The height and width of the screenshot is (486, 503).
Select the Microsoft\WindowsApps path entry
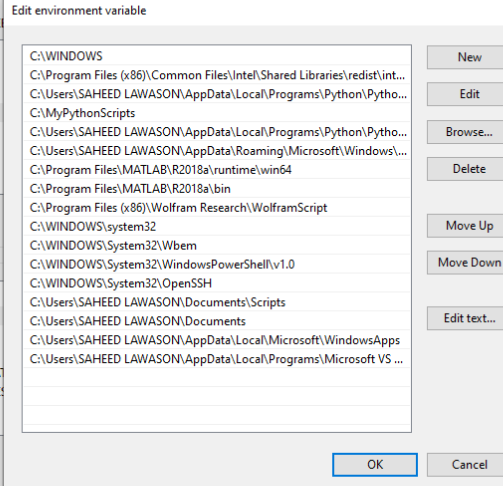pyautogui.click(x=217, y=340)
